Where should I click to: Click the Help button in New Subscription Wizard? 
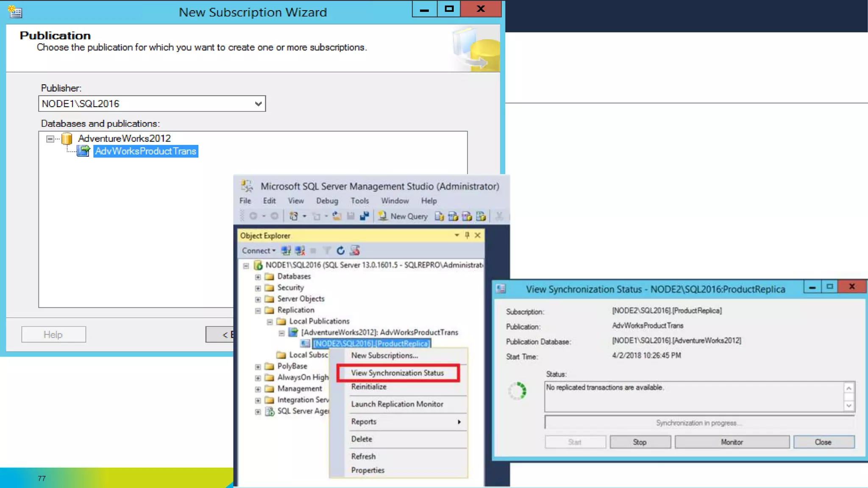[x=53, y=335]
